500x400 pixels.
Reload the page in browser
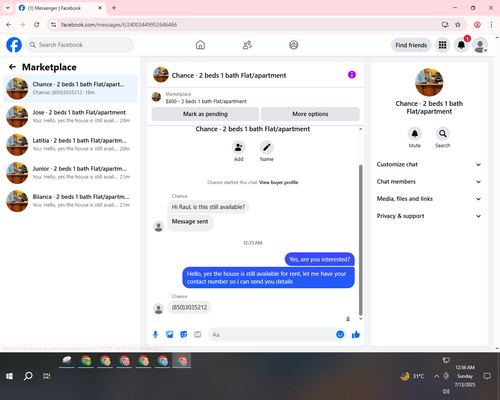tap(37, 25)
